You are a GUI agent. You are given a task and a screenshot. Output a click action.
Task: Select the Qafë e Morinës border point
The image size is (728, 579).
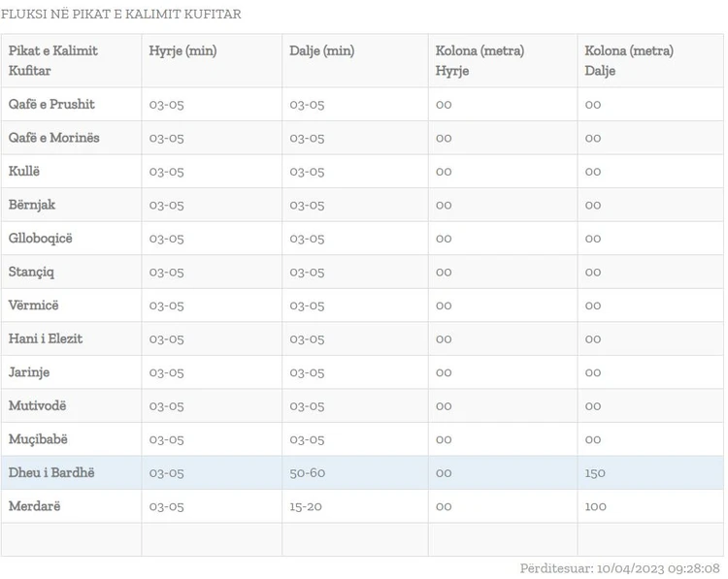coord(54,138)
